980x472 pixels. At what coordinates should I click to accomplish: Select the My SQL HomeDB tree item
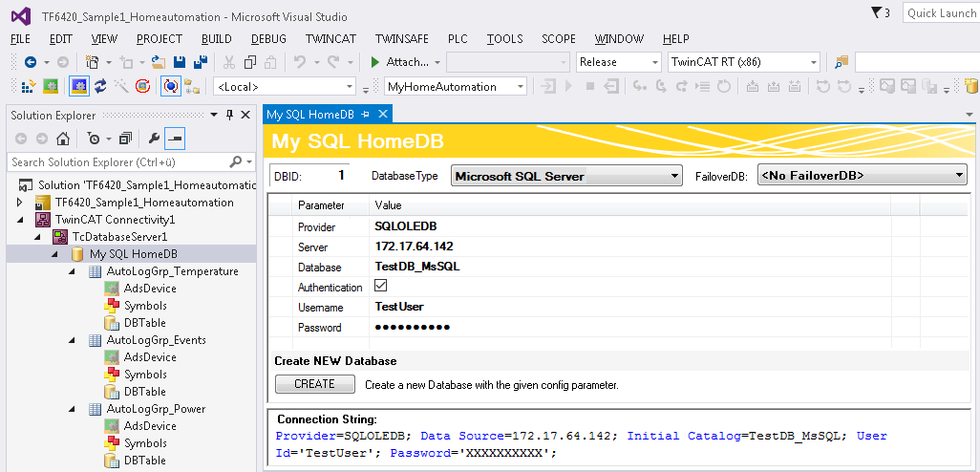pyautogui.click(x=132, y=254)
